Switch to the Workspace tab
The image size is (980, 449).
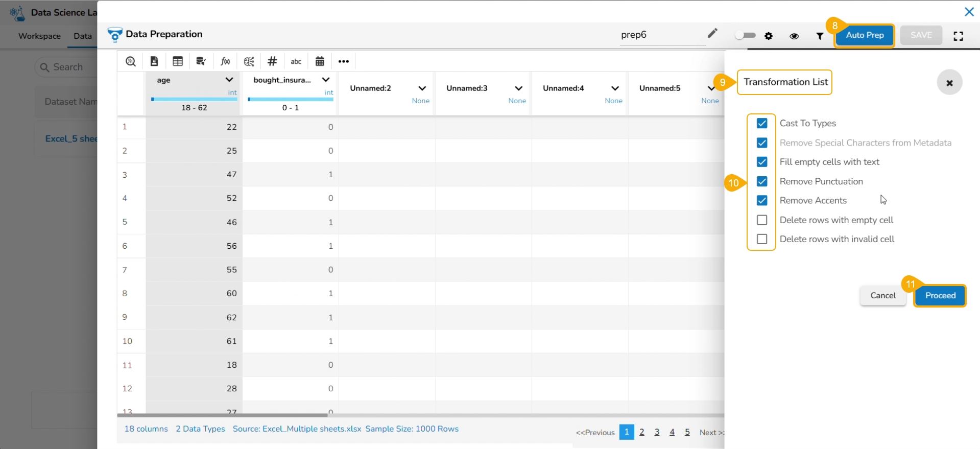(x=39, y=36)
